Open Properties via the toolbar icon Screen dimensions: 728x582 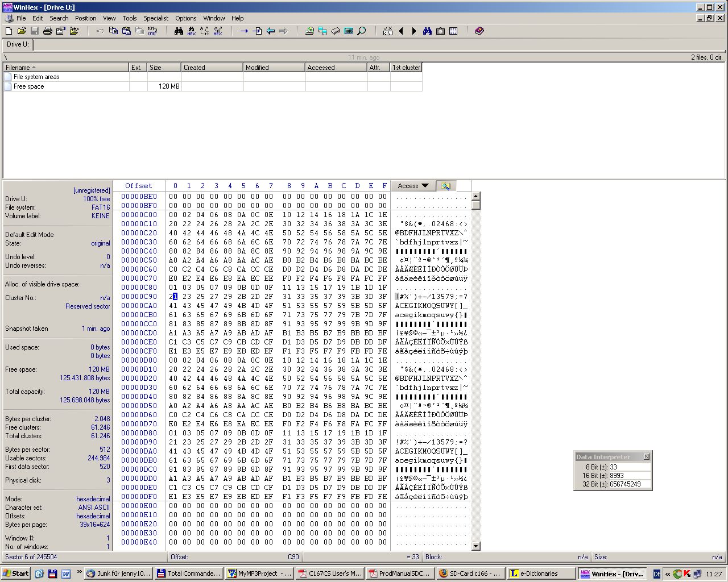[x=61, y=31]
